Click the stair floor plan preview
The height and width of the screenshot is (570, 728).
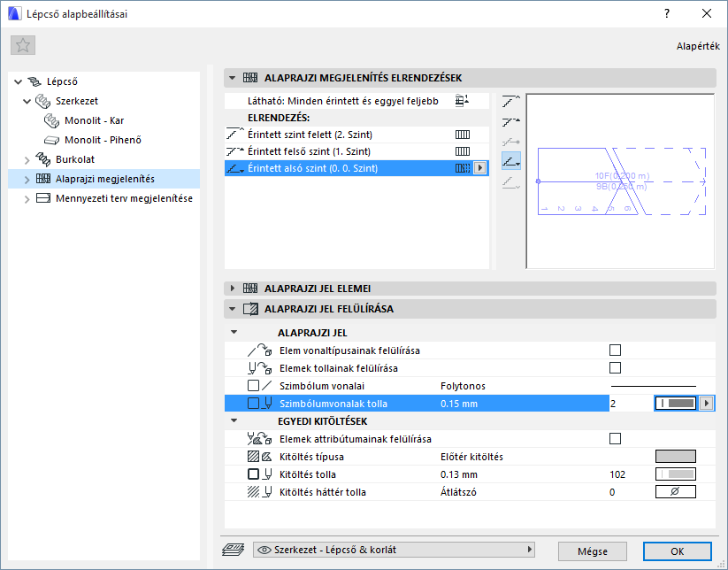click(620, 181)
